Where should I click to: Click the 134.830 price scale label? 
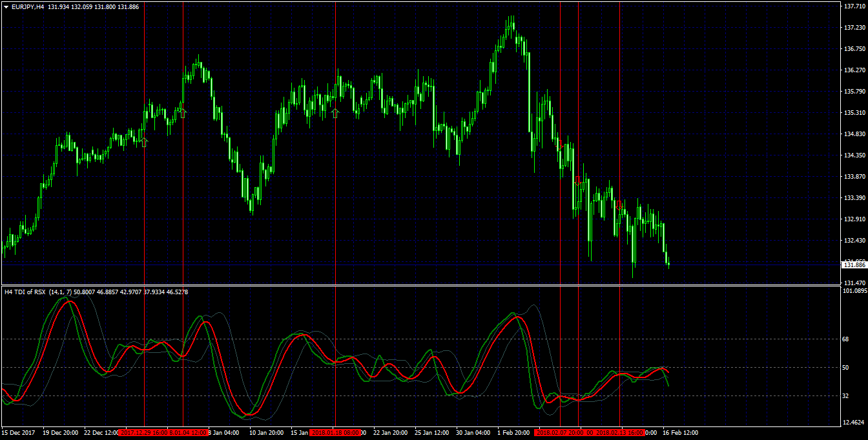[854, 134]
